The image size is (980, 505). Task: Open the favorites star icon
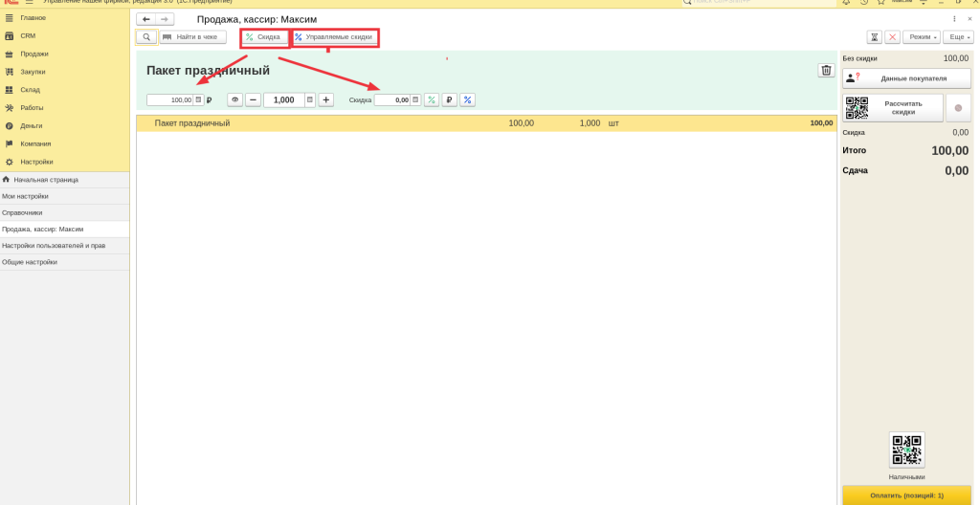pyautogui.click(x=881, y=2)
